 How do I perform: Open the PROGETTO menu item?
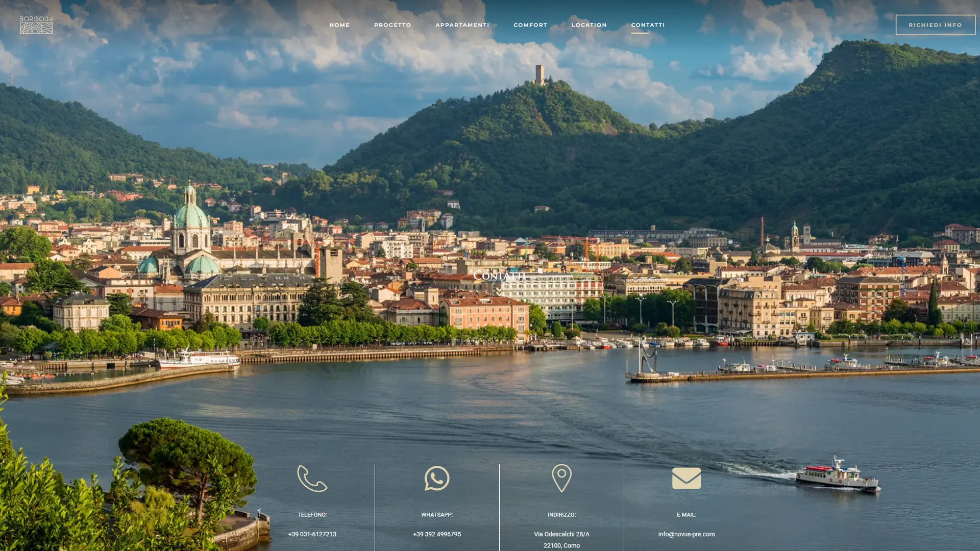tap(393, 24)
